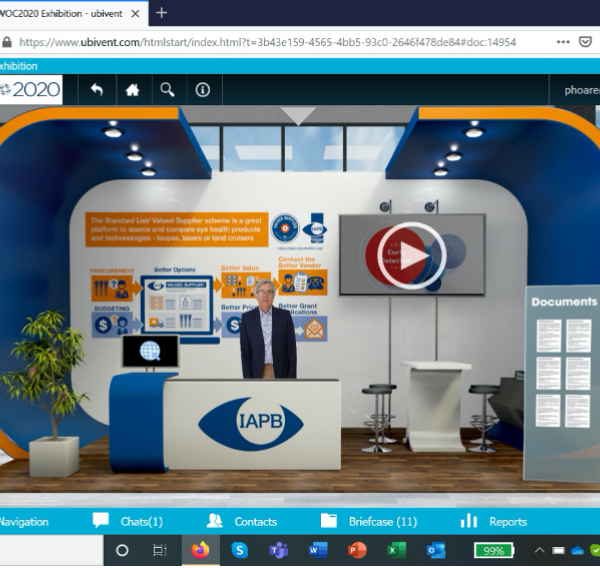
Task: Open Contacts in the bottom bar
Action: click(256, 522)
